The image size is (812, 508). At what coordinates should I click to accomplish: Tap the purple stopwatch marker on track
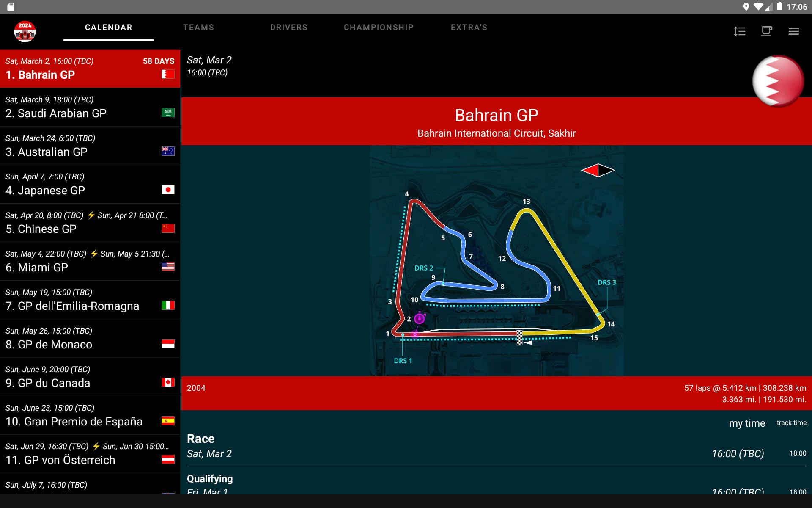pos(420,318)
